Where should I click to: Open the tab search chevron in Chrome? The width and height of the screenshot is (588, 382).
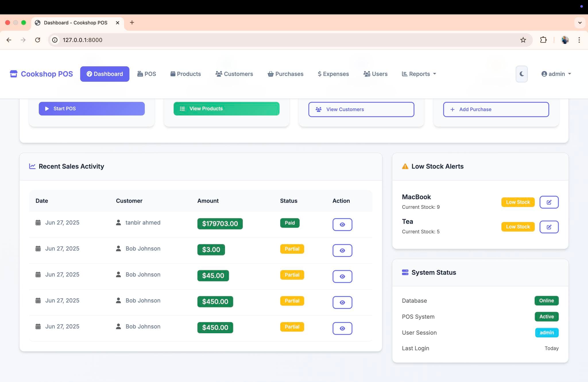pyautogui.click(x=580, y=23)
